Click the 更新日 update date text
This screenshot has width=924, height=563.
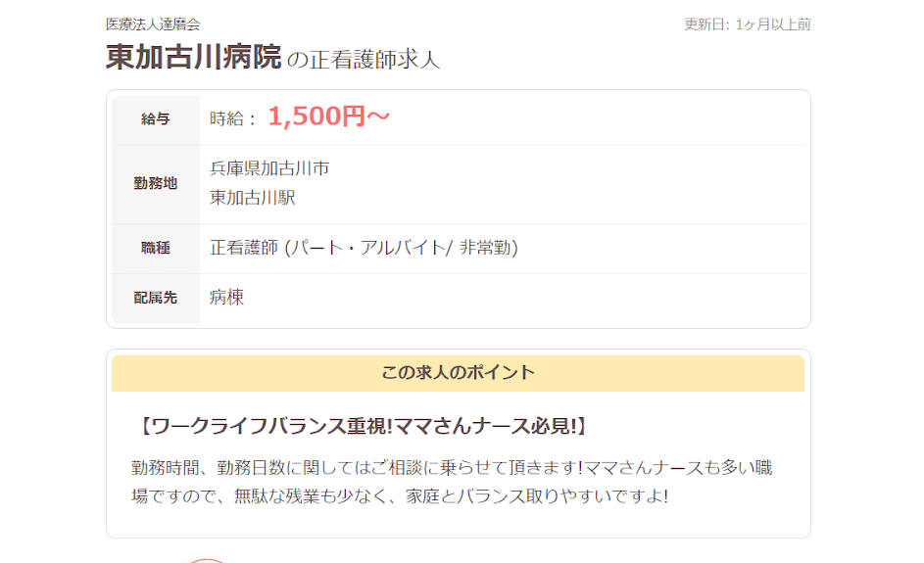coord(748,24)
